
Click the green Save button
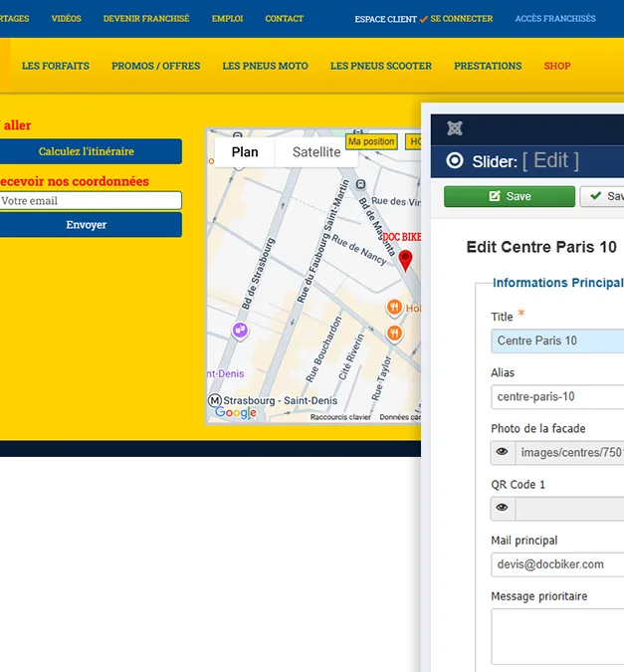pyautogui.click(x=510, y=196)
